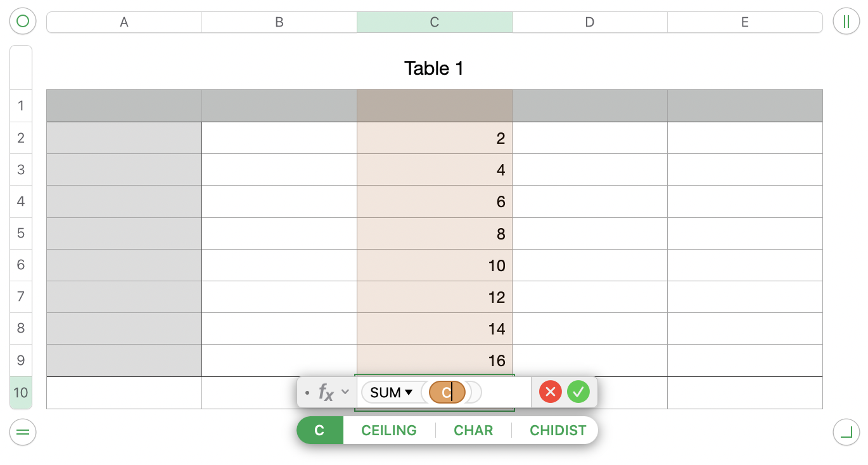Accept the formula with the green checkmark
This screenshot has height=465, width=868.
point(578,392)
